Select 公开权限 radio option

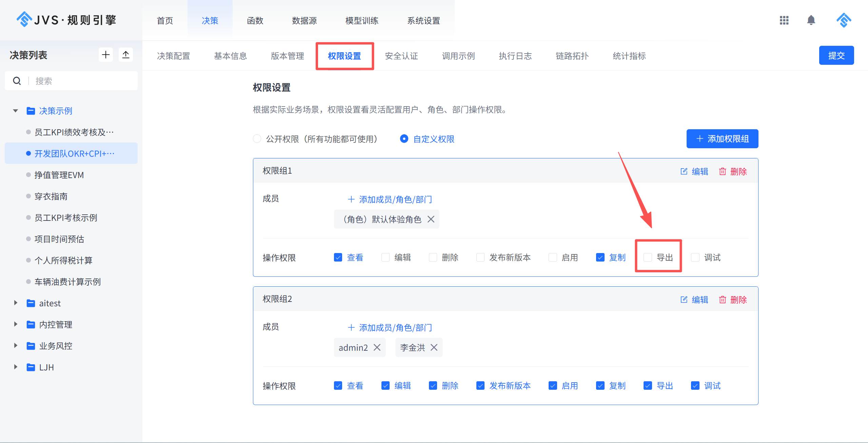[257, 139]
